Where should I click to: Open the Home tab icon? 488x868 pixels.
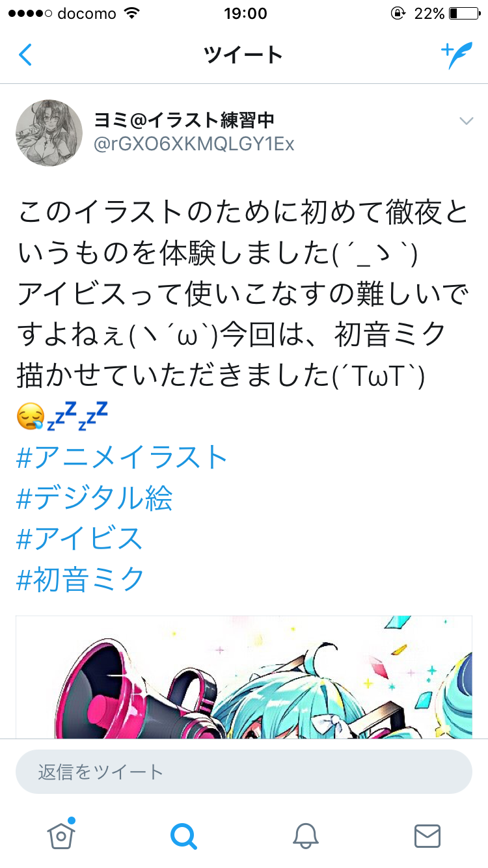point(61,834)
